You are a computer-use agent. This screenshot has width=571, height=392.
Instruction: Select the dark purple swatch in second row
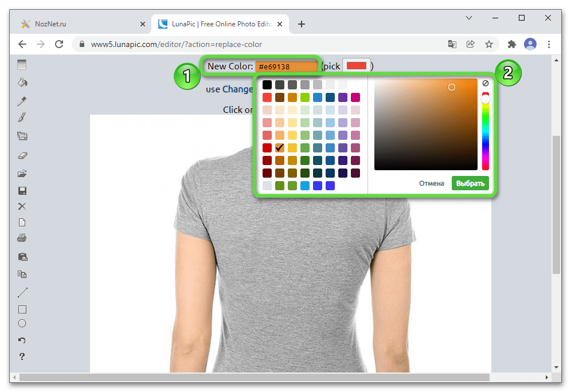(x=343, y=97)
